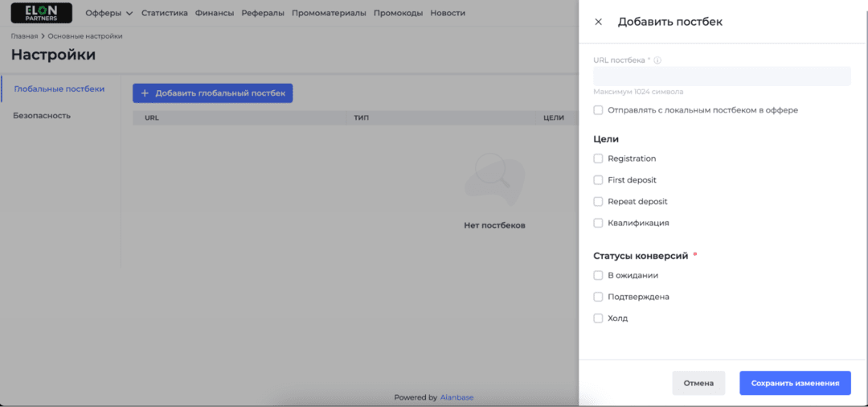
Task: Focus the URL постбека input field
Action: click(722, 76)
